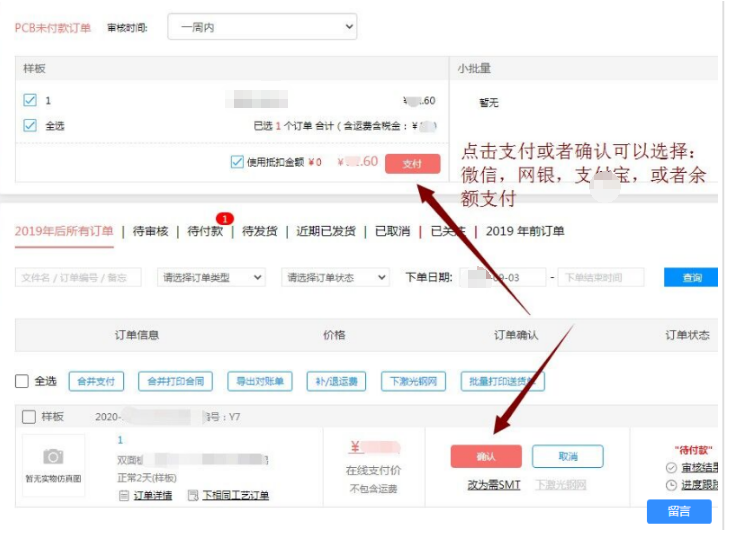Click the camera placeholder image icon
The width and height of the screenshot is (731, 548).
(x=53, y=457)
